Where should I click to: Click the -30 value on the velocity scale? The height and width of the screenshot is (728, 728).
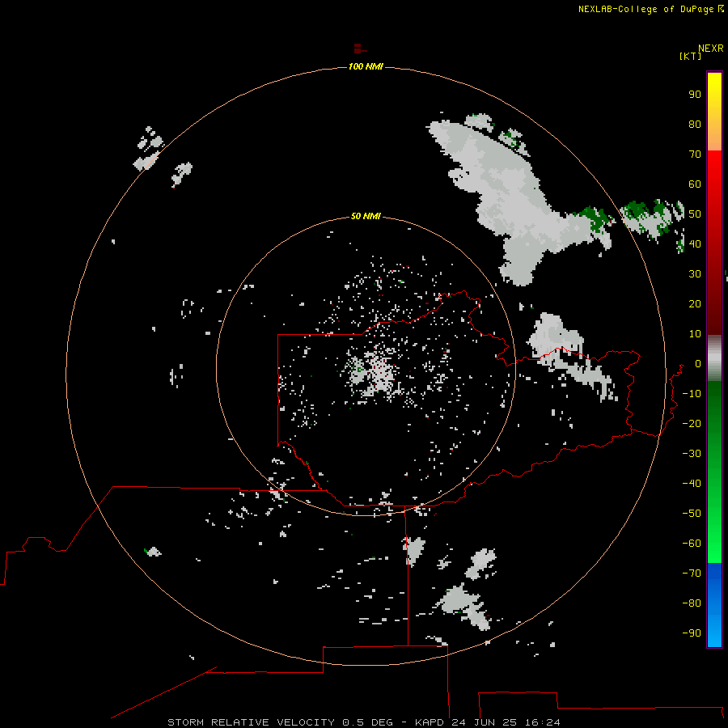pos(692,454)
